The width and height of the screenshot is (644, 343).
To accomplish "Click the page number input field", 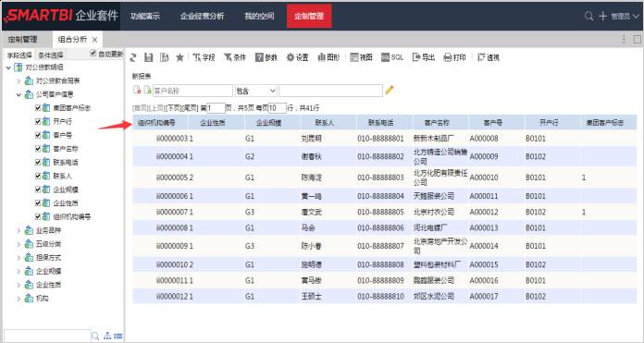I will 216,108.
